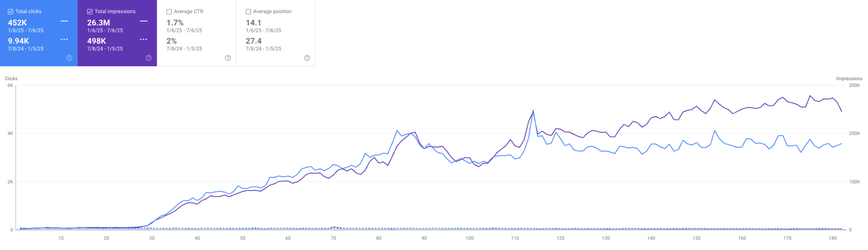Click the 26.3M total impressions value

click(x=99, y=23)
